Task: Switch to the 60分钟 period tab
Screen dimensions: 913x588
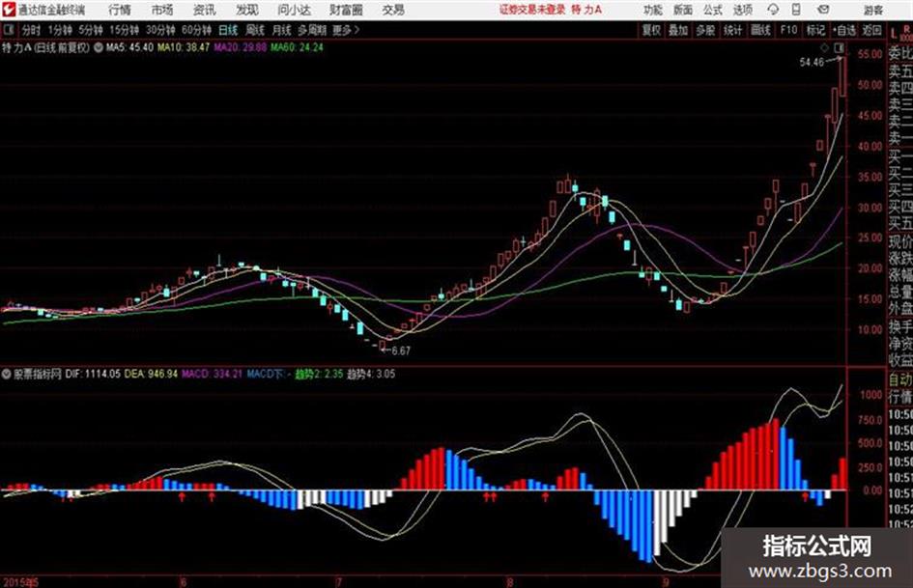Action: click(x=196, y=30)
